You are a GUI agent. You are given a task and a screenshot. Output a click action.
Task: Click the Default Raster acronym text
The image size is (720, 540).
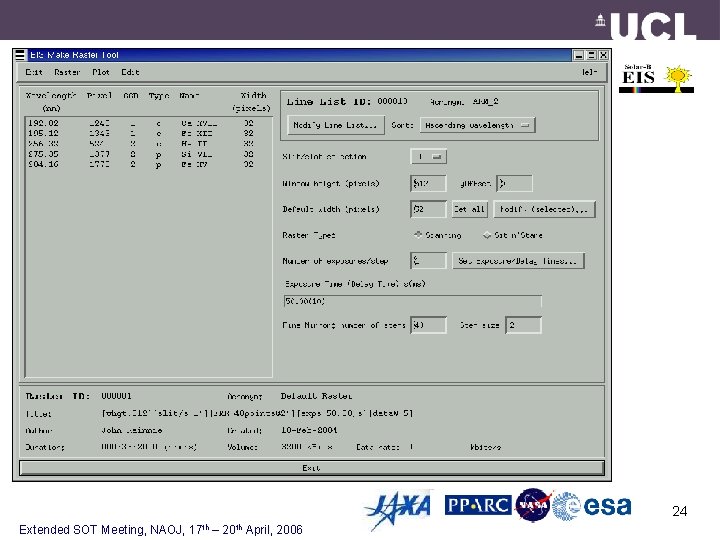(x=316, y=396)
